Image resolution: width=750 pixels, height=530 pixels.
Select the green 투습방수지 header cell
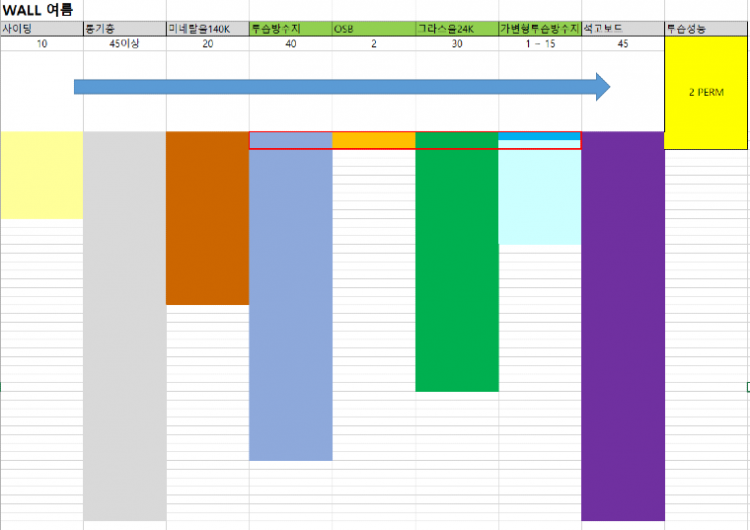pos(290,29)
